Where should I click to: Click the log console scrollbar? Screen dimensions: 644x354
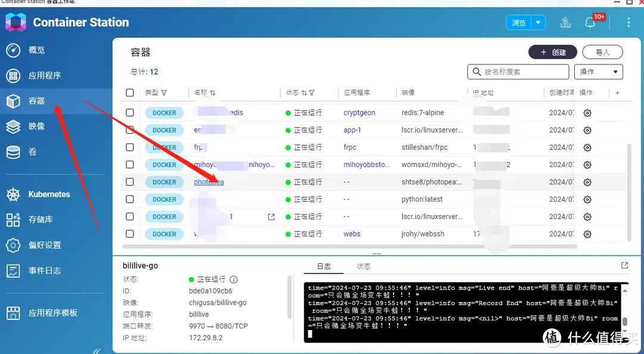click(x=624, y=322)
